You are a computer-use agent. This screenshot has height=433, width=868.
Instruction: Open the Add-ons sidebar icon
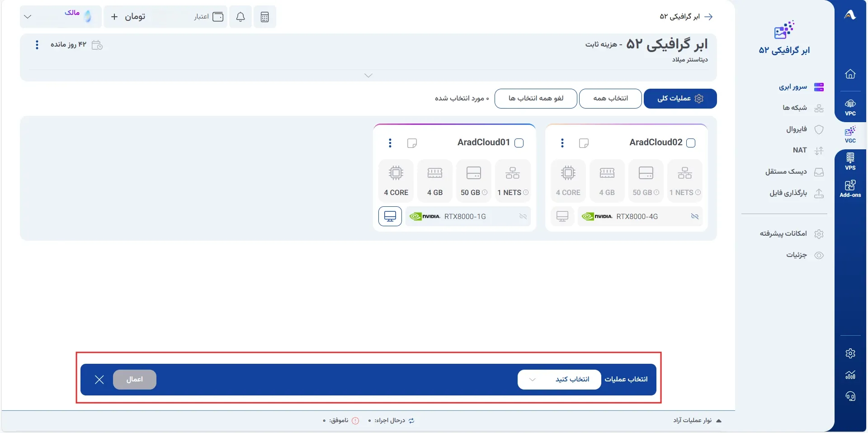point(850,189)
